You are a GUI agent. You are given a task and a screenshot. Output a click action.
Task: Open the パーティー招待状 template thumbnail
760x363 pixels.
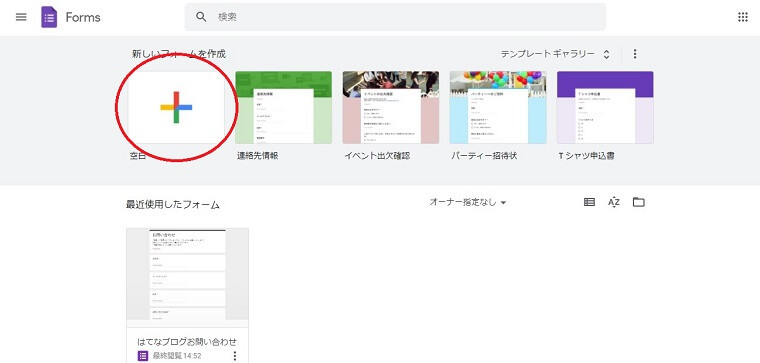[x=498, y=107]
